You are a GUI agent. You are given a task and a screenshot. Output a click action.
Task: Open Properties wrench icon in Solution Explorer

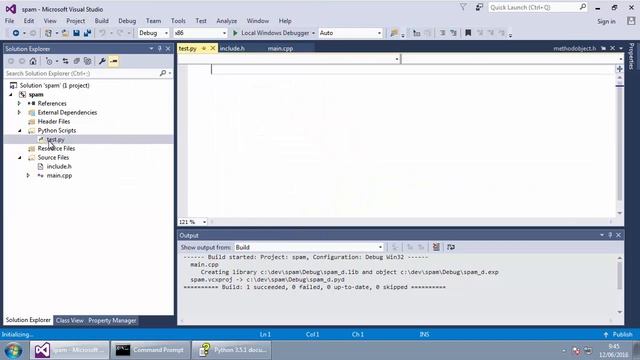tap(102, 61)
